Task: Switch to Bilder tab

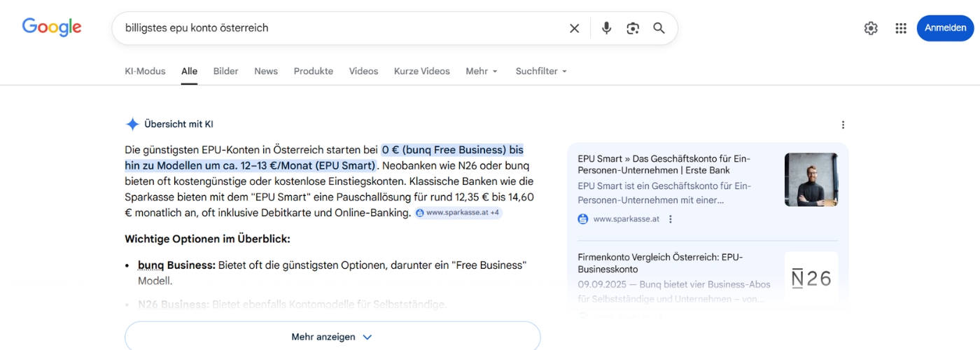Action: pos(225,71)
